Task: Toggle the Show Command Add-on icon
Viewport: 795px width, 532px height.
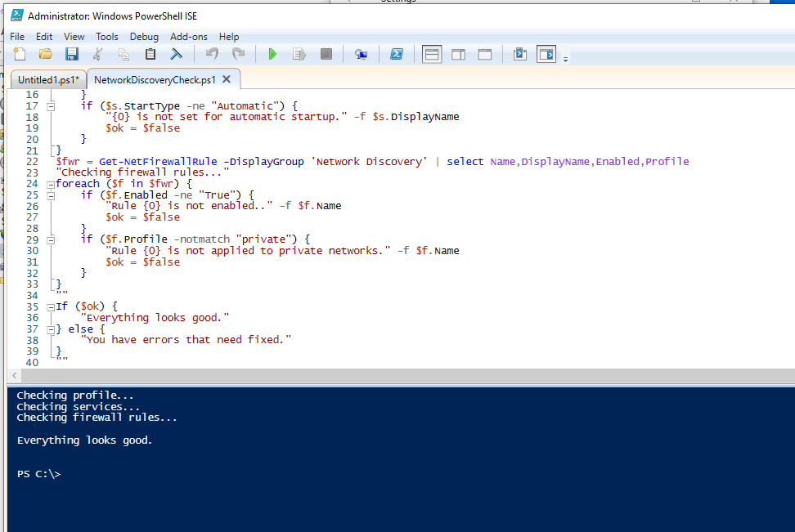Action: (x=546, y=54)
